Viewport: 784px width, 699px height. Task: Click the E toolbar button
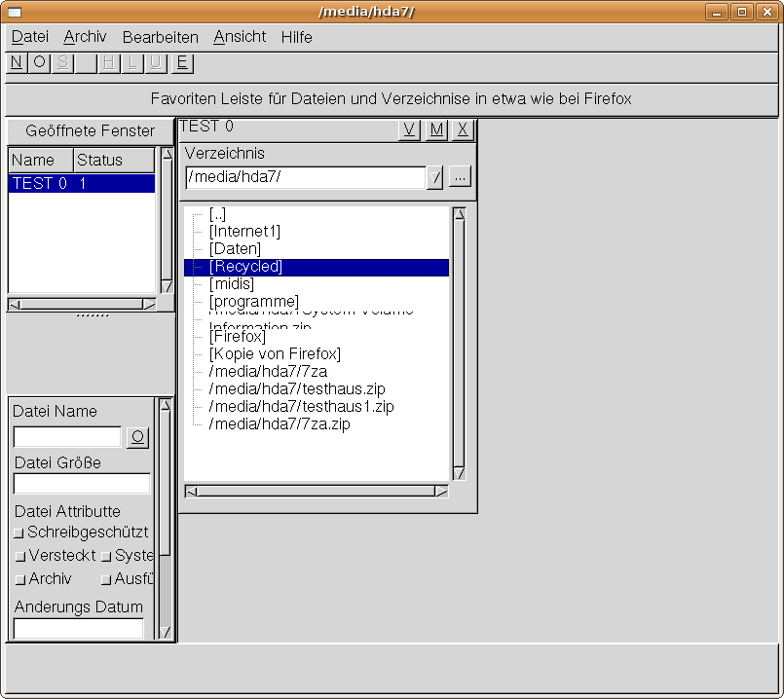coord(181,63)
